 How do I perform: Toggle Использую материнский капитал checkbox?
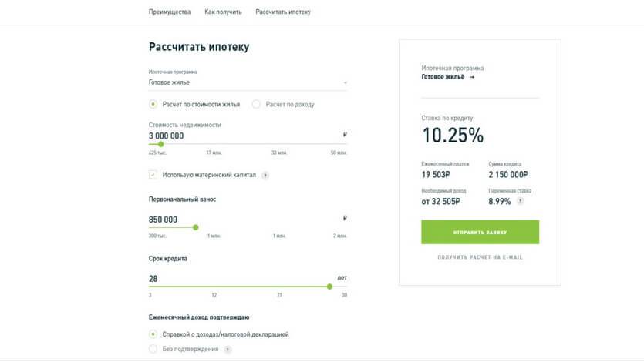(x=153, y=175)
